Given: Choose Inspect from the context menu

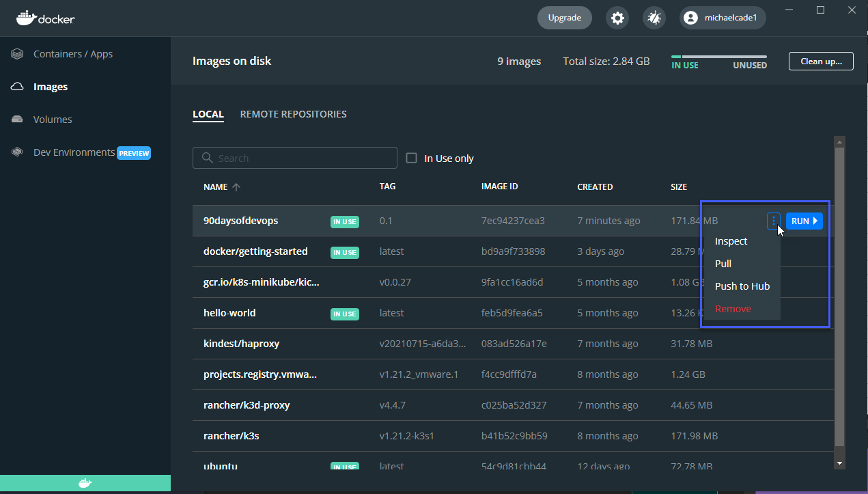Looking at the screenshot, I should (731, 241).
